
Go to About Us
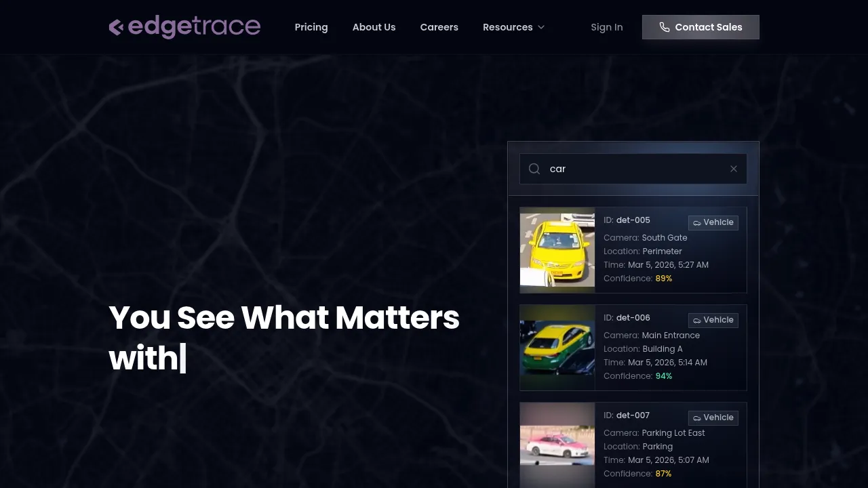[x=374, y=27]
